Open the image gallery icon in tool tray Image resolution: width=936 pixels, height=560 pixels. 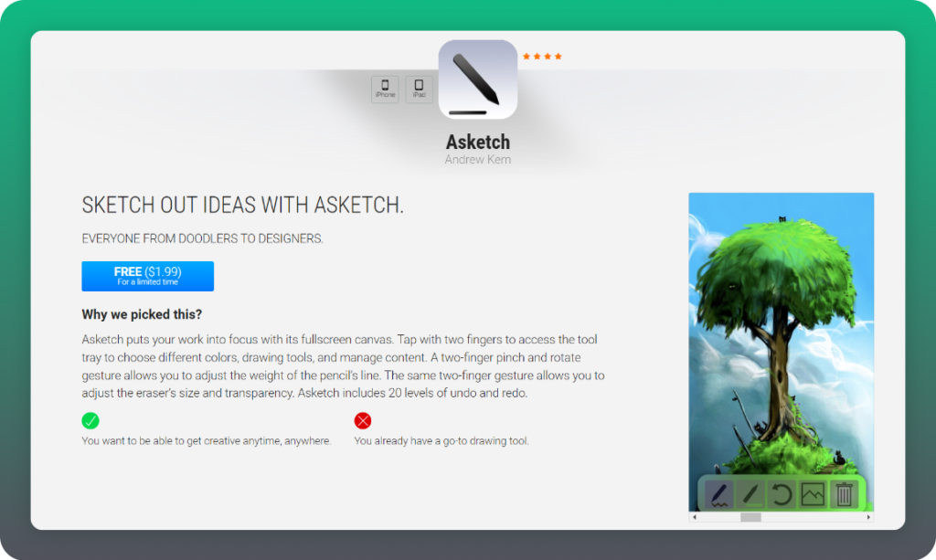[x=813, y=494]
